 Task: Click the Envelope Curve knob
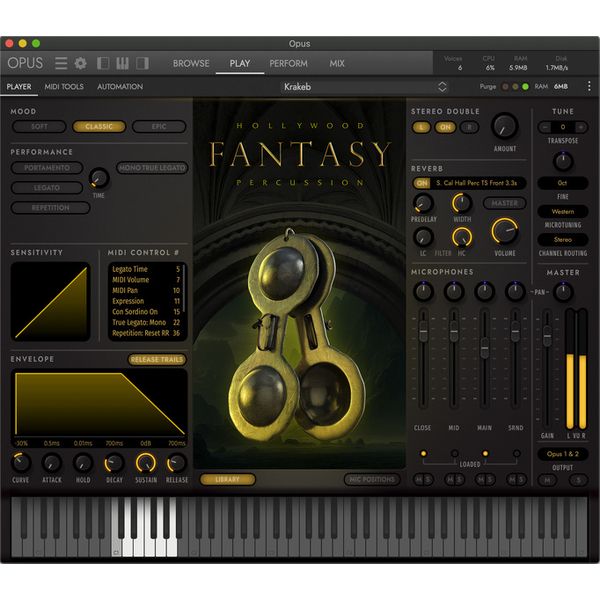(21, 462)
